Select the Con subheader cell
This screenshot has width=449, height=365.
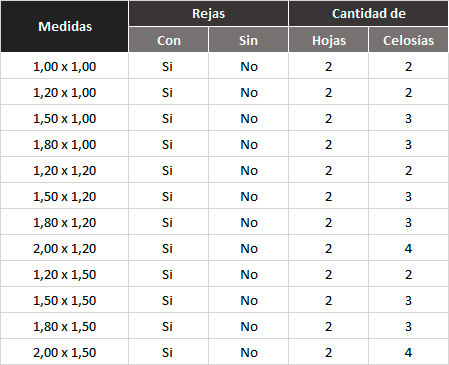pos(168,40)
